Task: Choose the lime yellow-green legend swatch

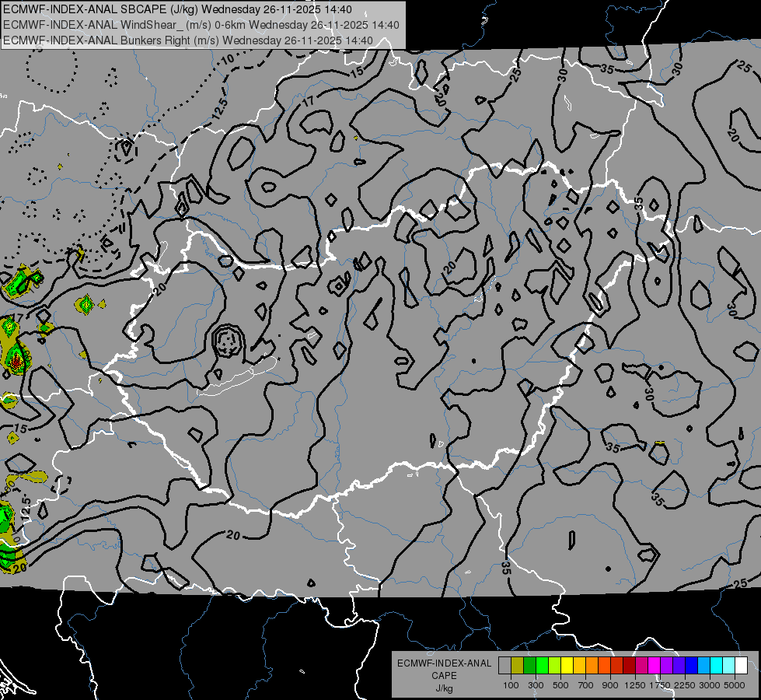Action: point(555,665)
